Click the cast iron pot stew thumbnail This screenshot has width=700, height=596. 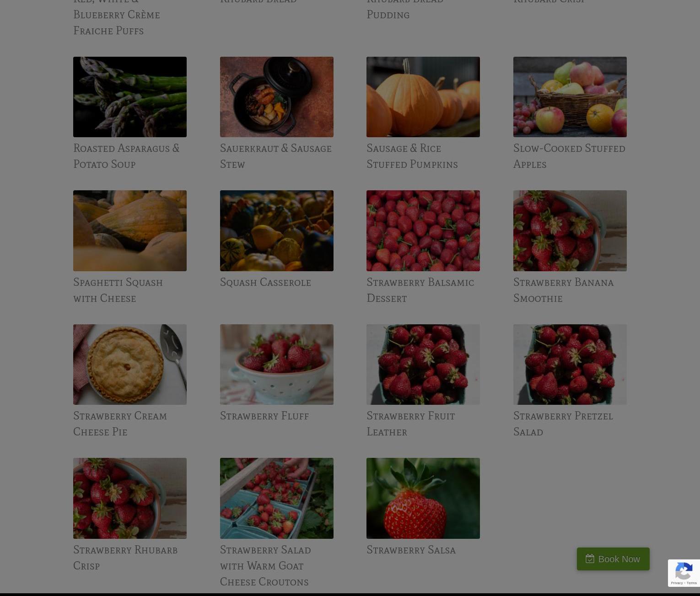pos(277,97)
